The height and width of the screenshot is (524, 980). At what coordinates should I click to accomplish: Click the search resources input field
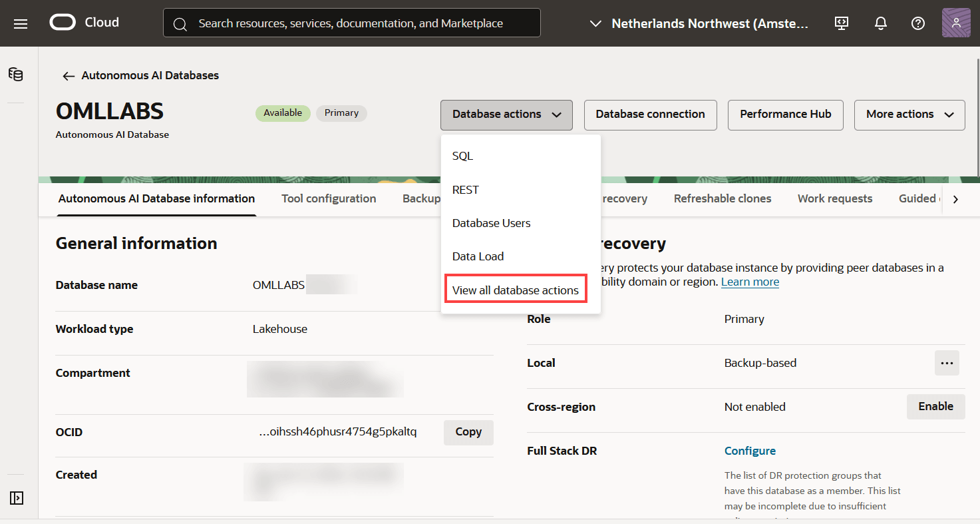tap(352, 23)
